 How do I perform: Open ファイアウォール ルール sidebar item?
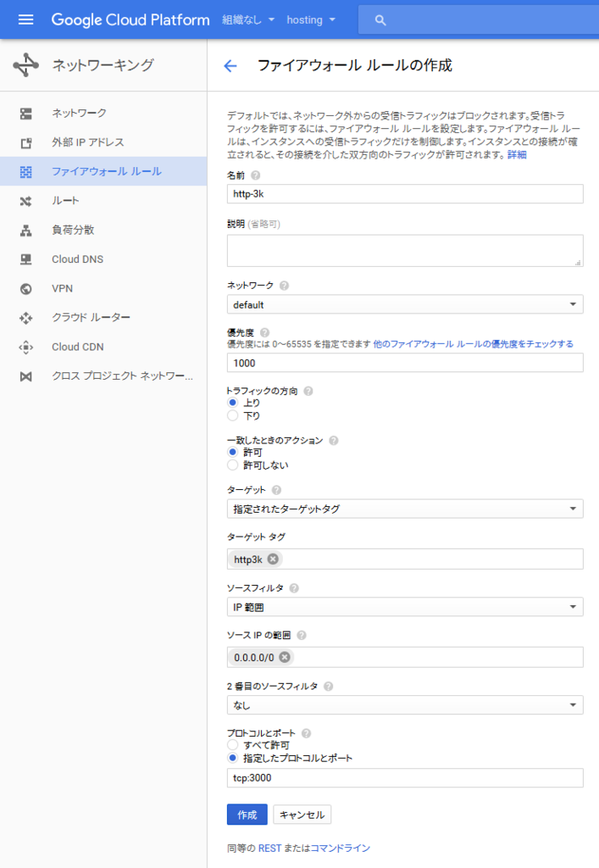coord(103,171)
